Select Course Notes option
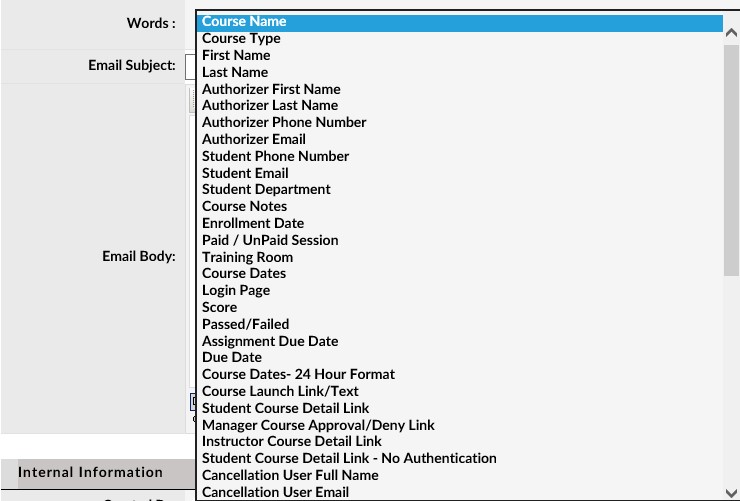The height and width of the screenshot is (501, 740). coord(459,207)
